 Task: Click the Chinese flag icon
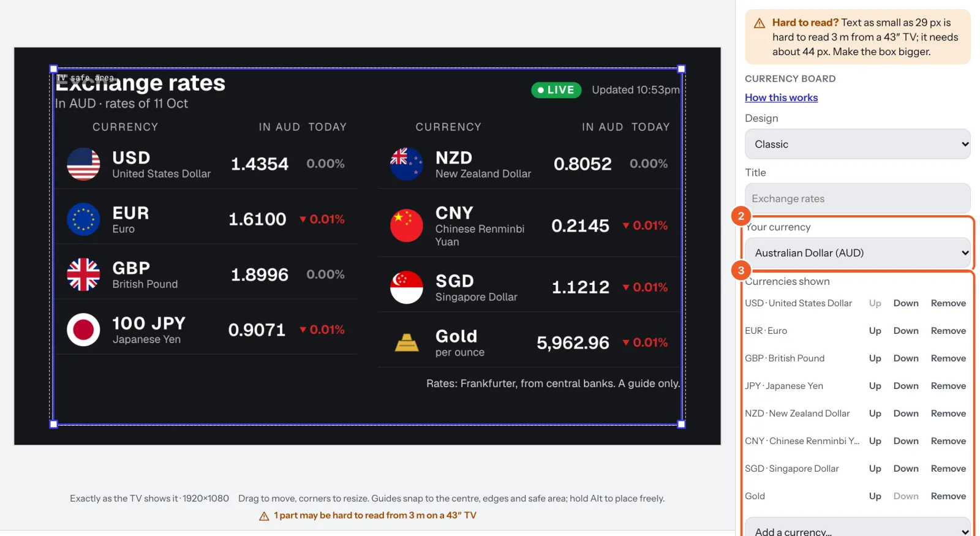[407, 226]
